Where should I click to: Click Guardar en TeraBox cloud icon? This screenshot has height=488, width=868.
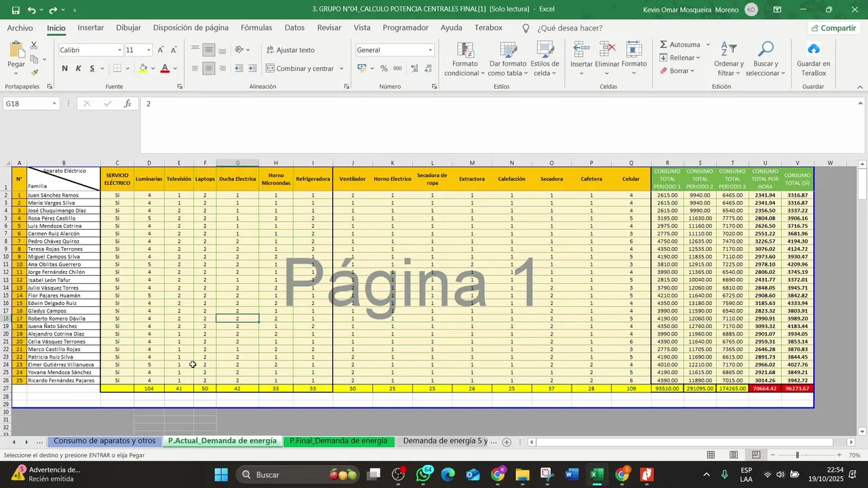point(813,49)
